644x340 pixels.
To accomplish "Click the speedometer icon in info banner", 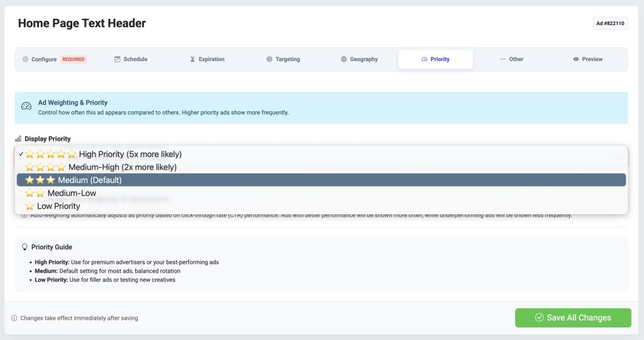I will coord(26,106).
